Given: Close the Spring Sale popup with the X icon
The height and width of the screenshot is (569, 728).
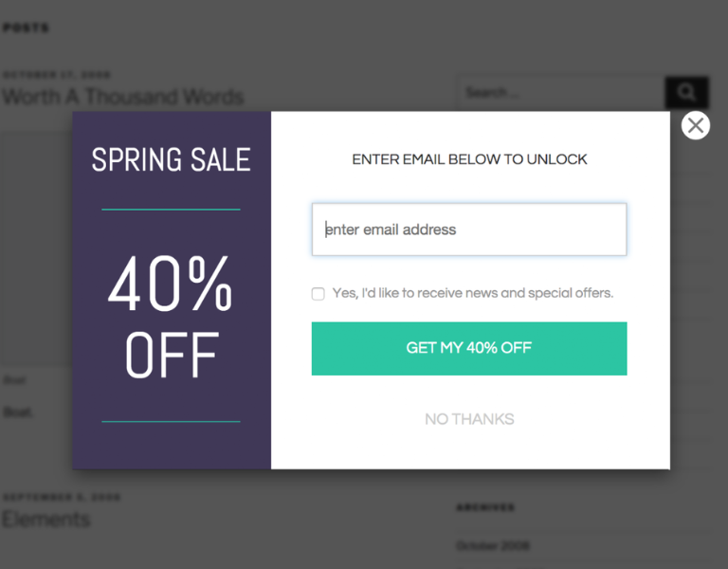Looking at the screenshot, I should point(695,125).
